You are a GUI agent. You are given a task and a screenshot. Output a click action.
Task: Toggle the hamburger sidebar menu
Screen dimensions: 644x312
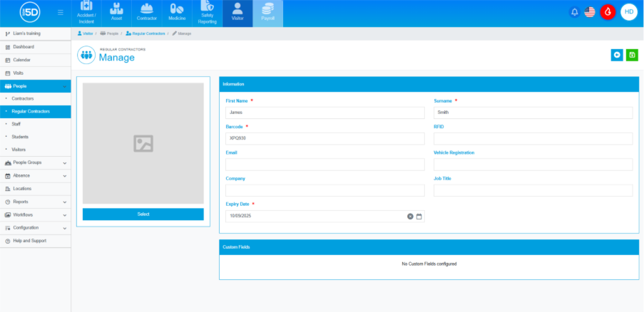(60, 12)
